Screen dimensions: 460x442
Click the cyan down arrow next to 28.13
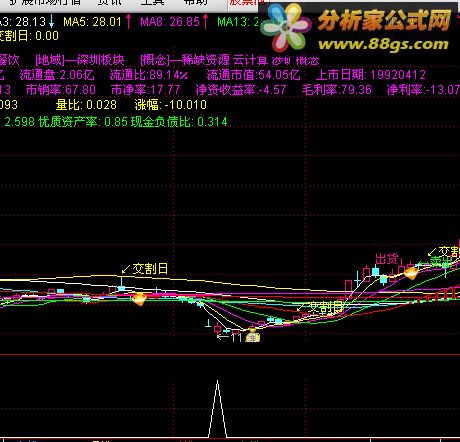point(51,21)
